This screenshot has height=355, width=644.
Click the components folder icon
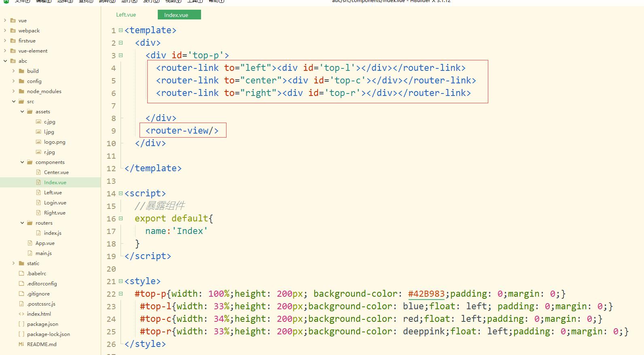click(x=30, y=162)
